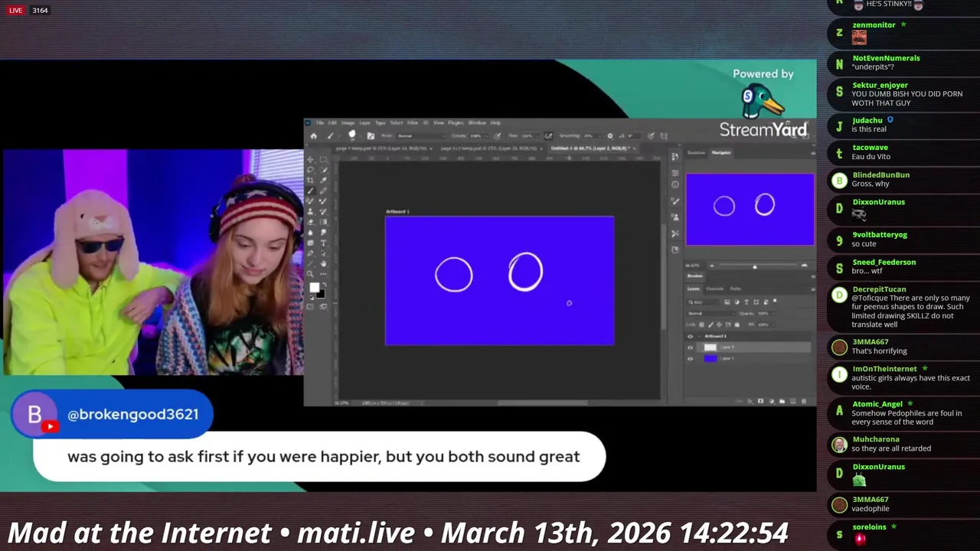
Task: Open layer Opacity dropdown in Layers panel
Action: (x=773, y=314)
